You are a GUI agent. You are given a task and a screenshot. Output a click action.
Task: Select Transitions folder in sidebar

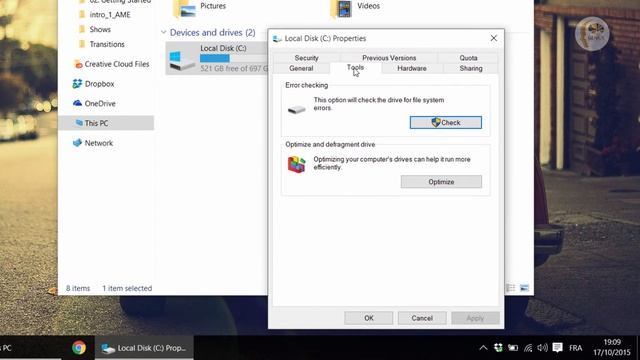(107, 44)
